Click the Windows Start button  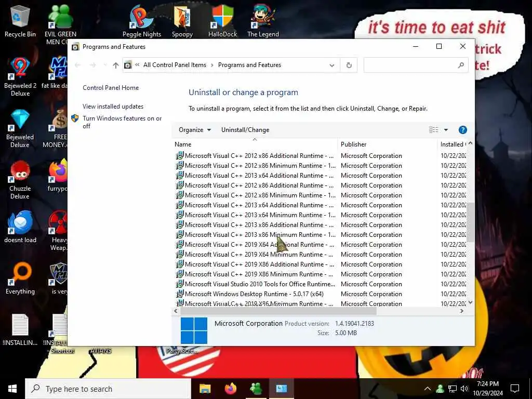[12, 389]
